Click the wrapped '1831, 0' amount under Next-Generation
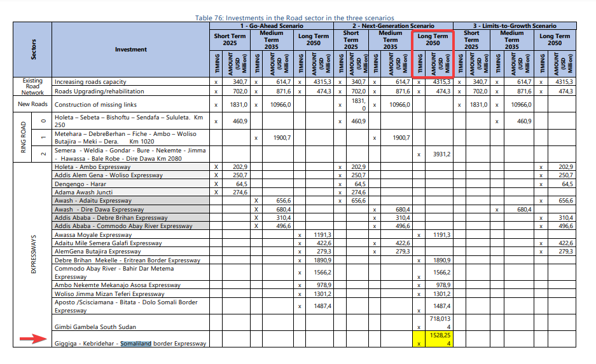 [357, 104]
